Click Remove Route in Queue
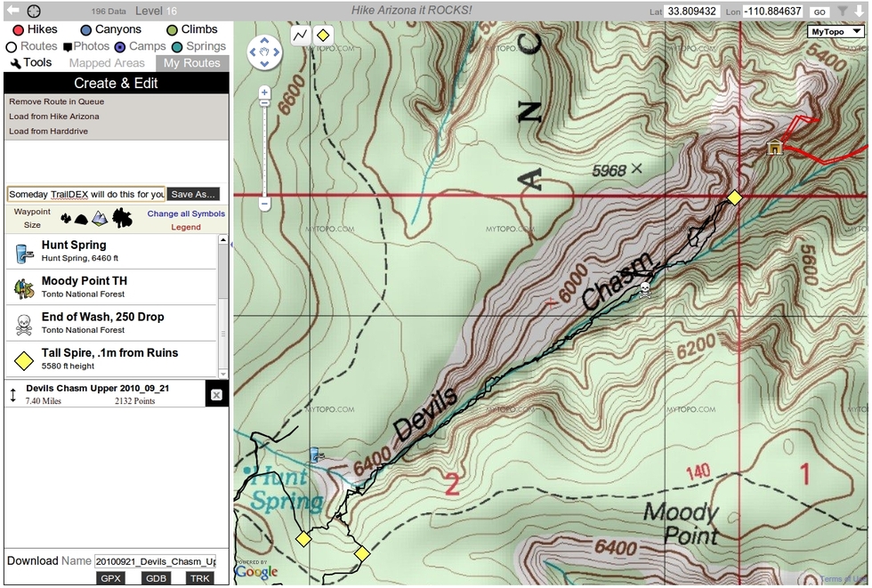 click(56, 101)
